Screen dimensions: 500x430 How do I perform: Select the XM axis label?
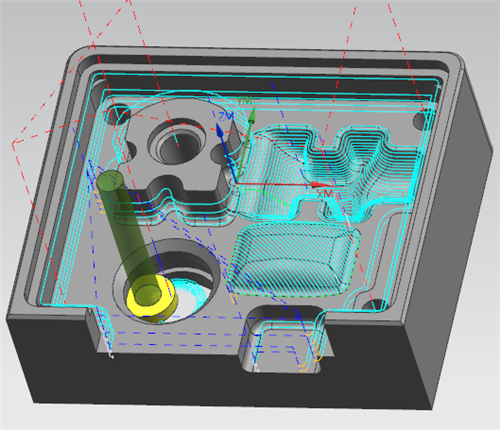point(324,194)
